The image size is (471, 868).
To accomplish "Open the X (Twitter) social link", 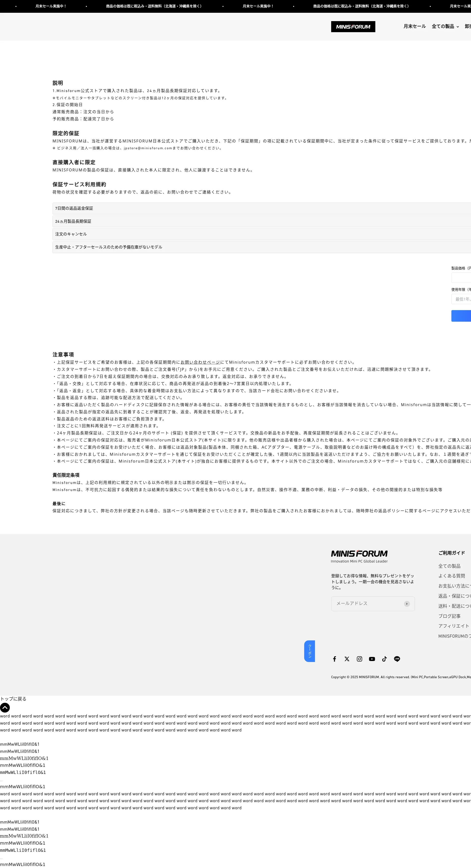I will (347, 659).
